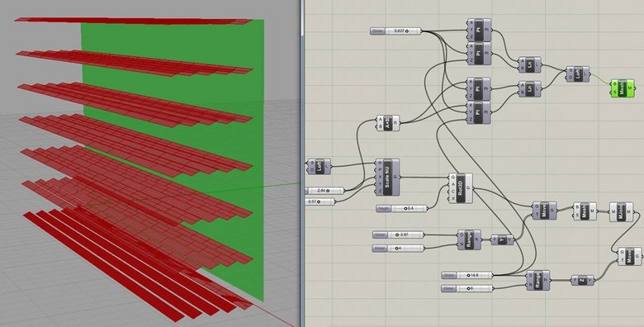Image resolution: width=644 pixels, height=327 pixels.
Task: Click the slider showing 0.637
Action: click(x=395, y=31)
